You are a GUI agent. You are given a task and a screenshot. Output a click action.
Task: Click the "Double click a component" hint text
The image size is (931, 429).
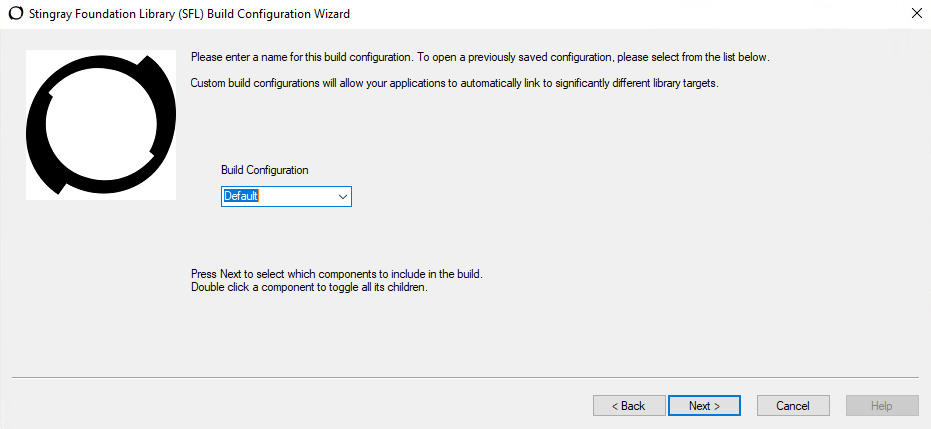pyautogui.click(x=309, y=288)
